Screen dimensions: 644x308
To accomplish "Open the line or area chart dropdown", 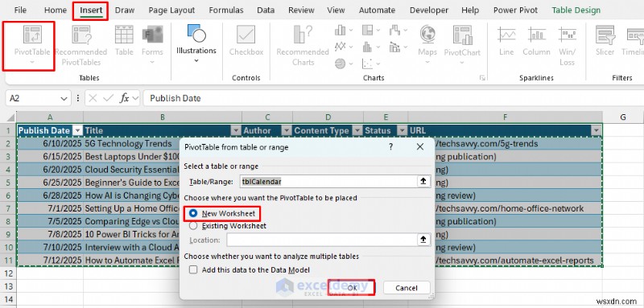I will 351,47.
